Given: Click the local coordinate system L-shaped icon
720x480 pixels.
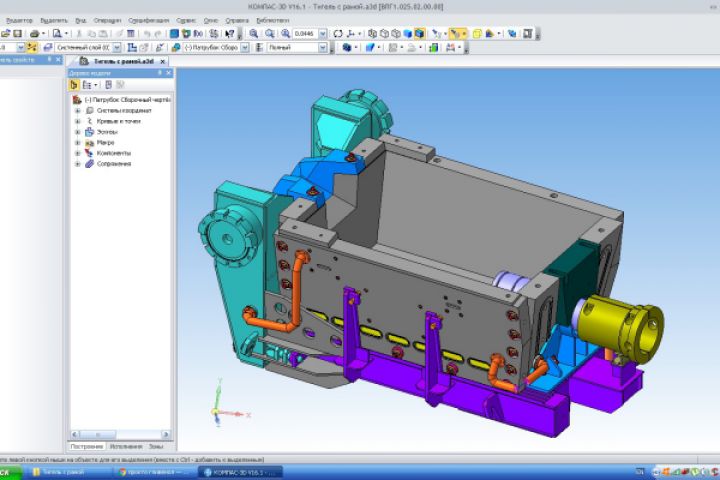Looking at the screenshot, I should pyautogui.click(x=132, y=47).
